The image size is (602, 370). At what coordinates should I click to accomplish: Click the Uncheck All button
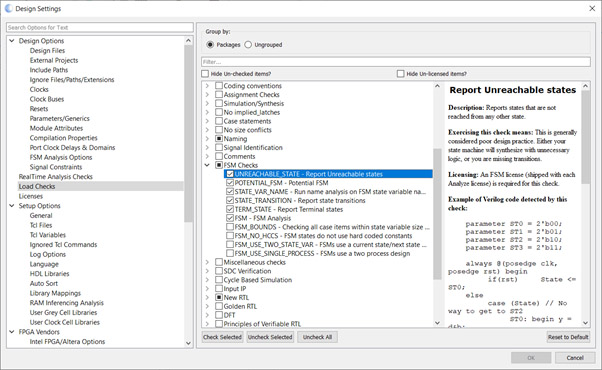[x=317, y=337]
